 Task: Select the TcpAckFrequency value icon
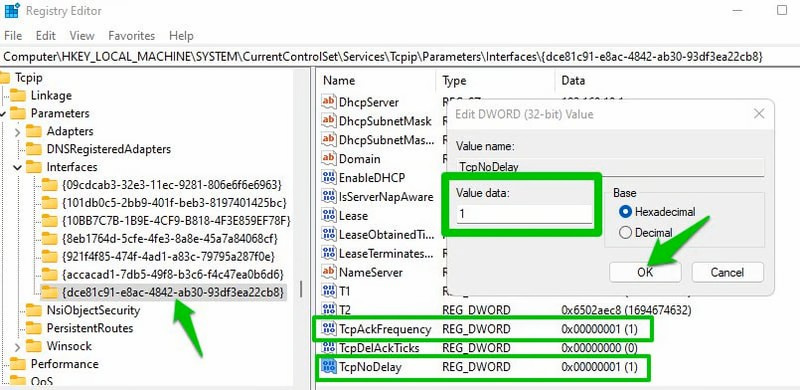[x=328, y=329]
